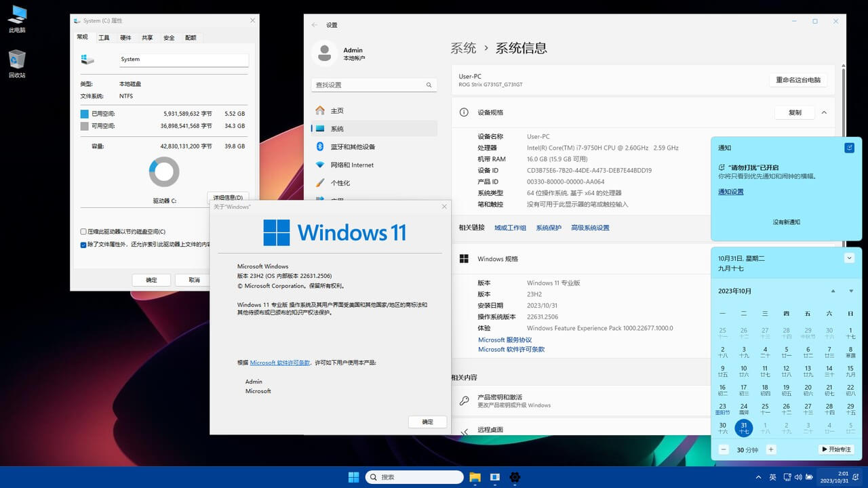Check 压缩此驱动器以节约磁盘空间 checkbox
Viewport: 868px width, 488px height.
83,232
